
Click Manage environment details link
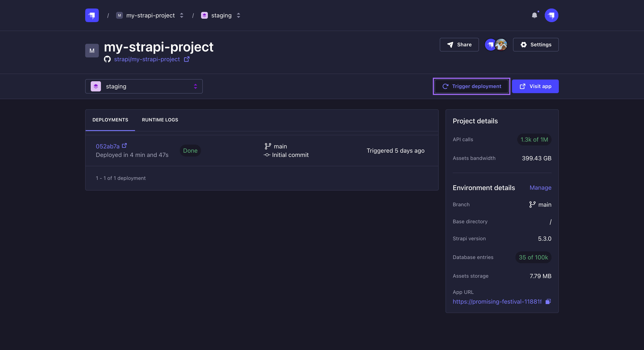pyautogui.click(x=540, y=188)
